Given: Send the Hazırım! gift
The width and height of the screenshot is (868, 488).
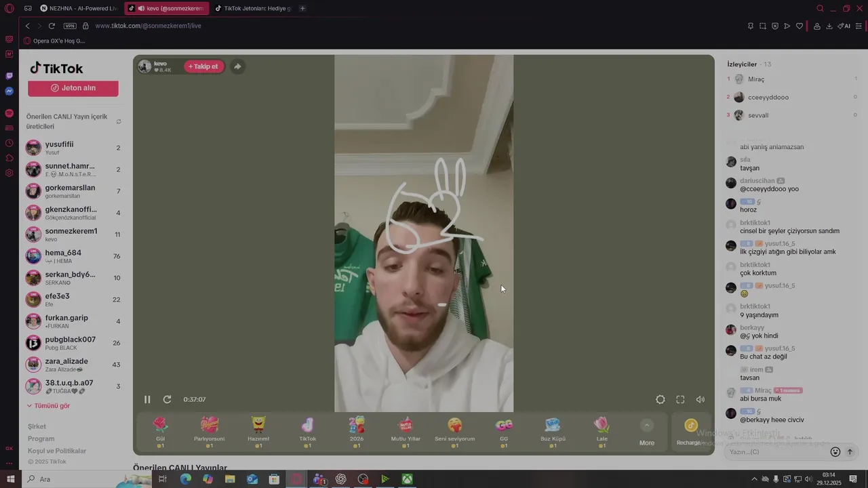Looking at the screenshot, I should tap(258, 432).
